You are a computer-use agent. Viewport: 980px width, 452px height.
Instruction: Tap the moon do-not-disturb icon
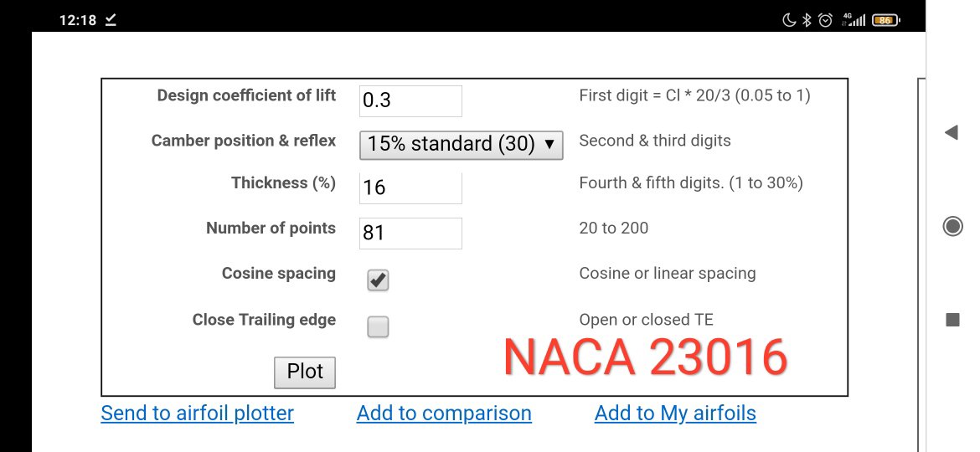pos(789,20)
